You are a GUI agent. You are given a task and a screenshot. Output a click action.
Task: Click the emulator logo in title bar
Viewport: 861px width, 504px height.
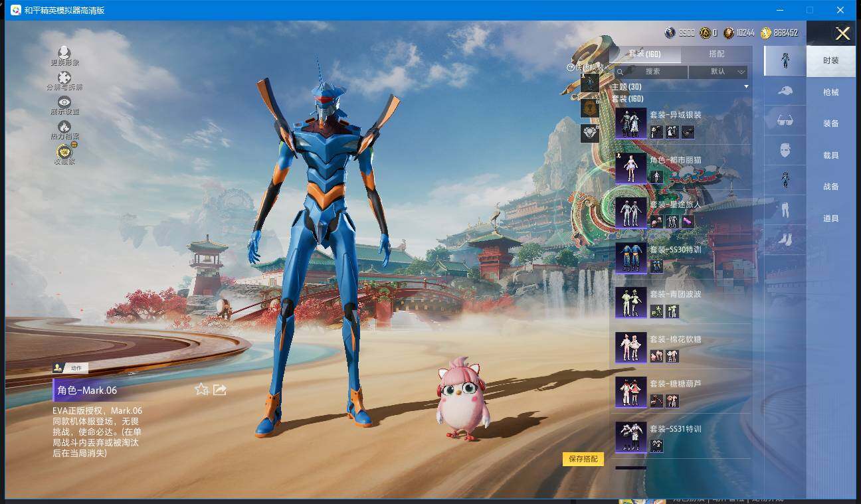pyautogui.click(x=15, y=10)
